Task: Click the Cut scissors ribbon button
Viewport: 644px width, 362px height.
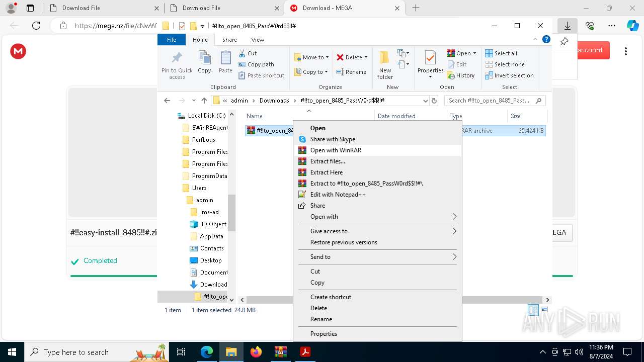Action: point(248,53)
